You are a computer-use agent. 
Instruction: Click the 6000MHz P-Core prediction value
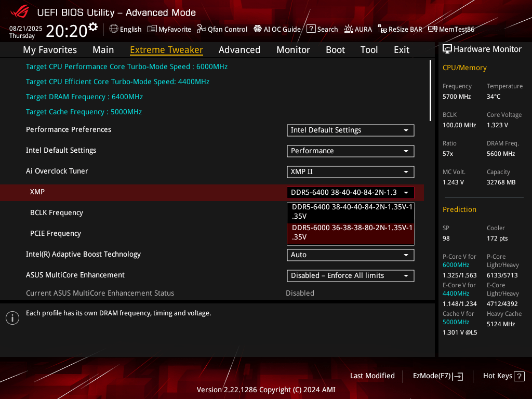point(456,265)
